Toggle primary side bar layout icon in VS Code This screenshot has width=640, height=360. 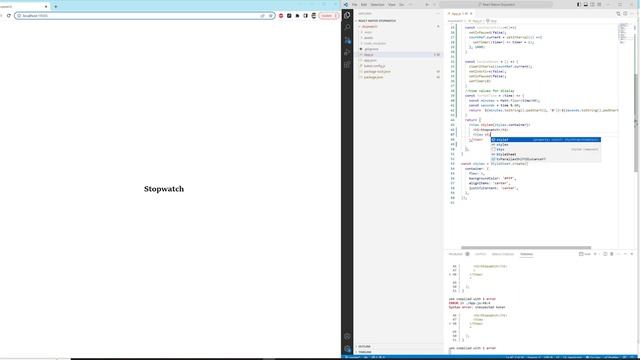tap(579, 4)
